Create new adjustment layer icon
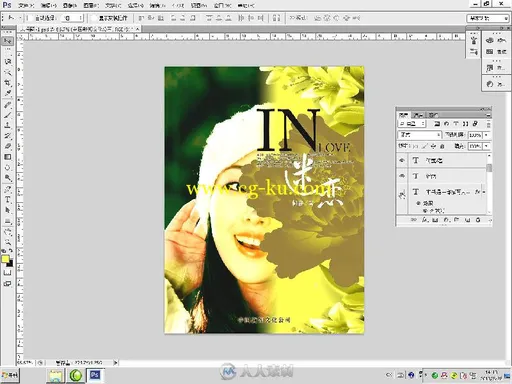 pyautogui.click(x=446, y=220)
